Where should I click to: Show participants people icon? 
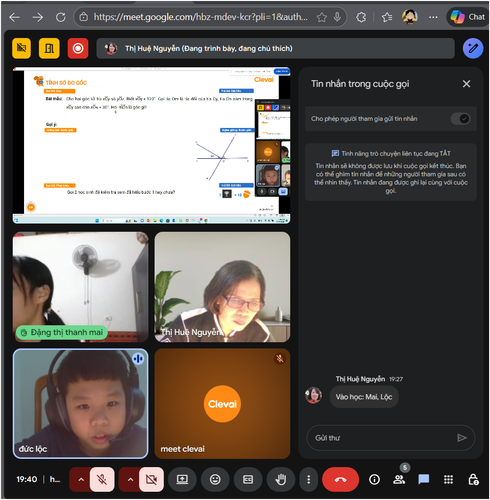click(x=399, y=479)
